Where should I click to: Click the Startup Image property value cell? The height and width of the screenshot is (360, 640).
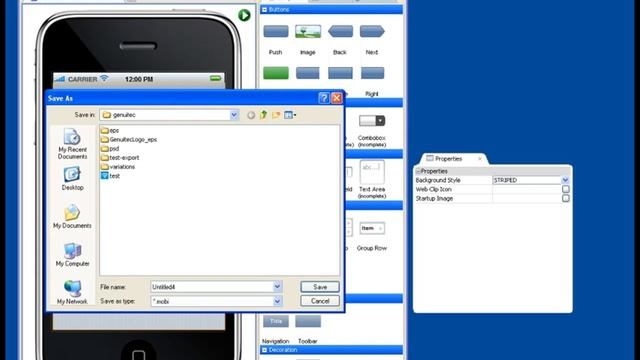(x=527, y=198)
